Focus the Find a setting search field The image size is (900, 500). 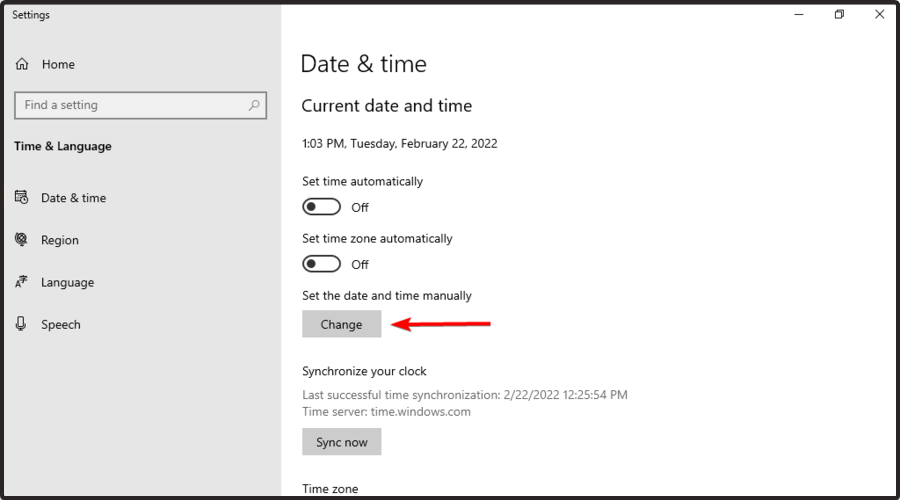(130, 105)
